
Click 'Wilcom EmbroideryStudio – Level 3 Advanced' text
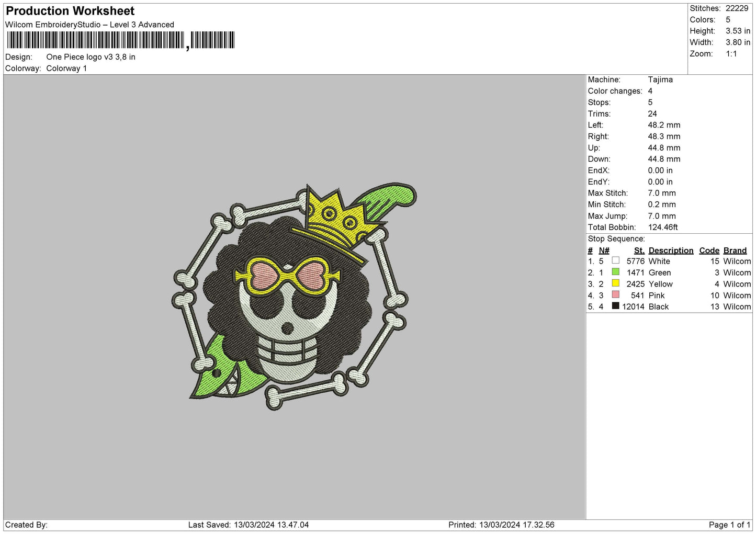click(x=89, y=25)
